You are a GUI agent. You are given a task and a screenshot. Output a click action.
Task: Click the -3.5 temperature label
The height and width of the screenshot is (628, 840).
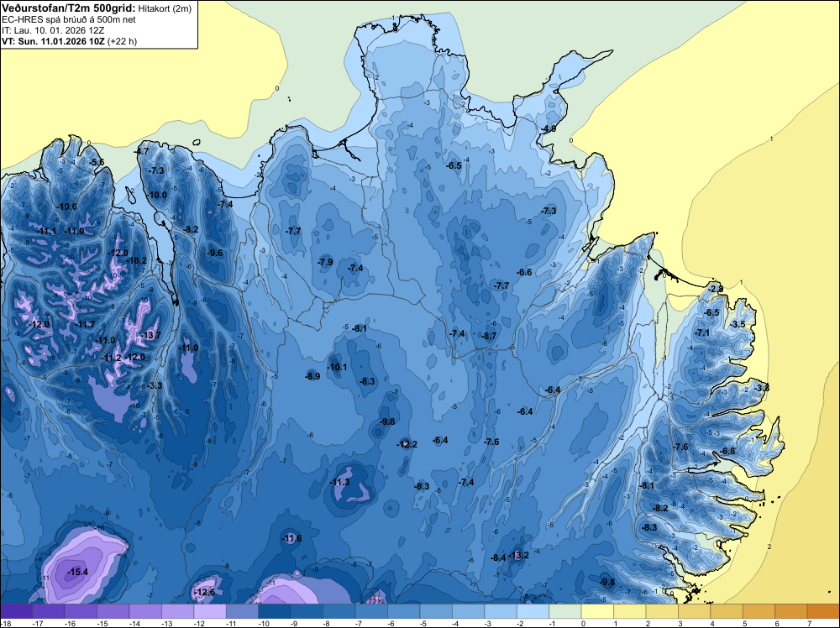click(x=738, y=324)
